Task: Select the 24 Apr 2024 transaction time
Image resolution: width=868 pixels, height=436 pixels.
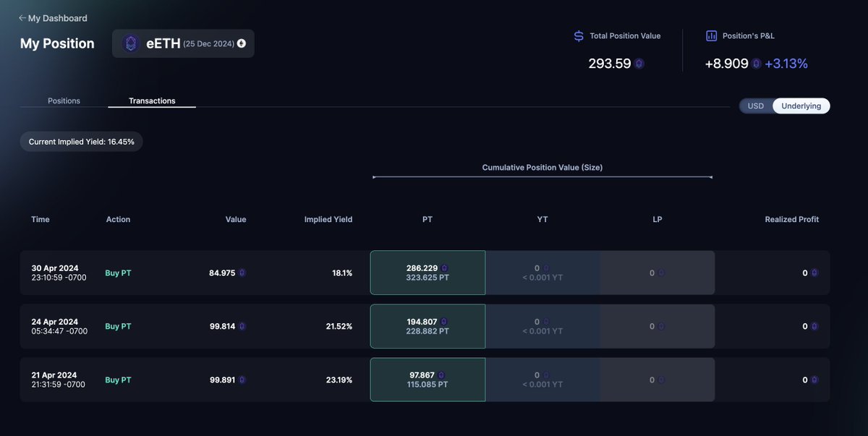Action: (x=59, y=326)
